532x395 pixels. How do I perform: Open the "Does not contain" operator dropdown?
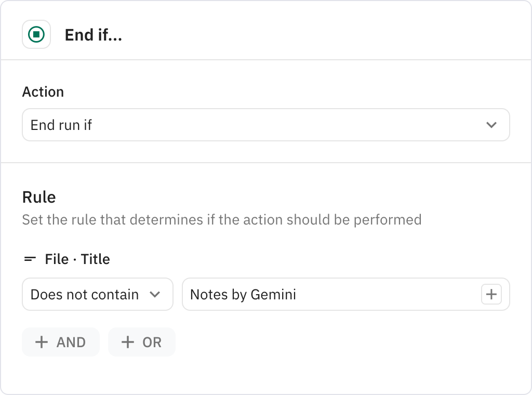click(97, 295)
